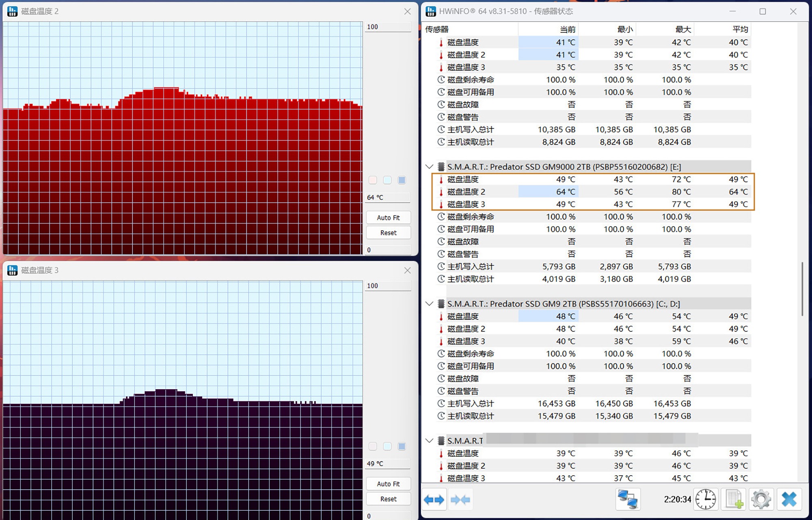812x520 pixels.
Task: Click the collapse columns arrows icon
Action: tap(460, 499)
